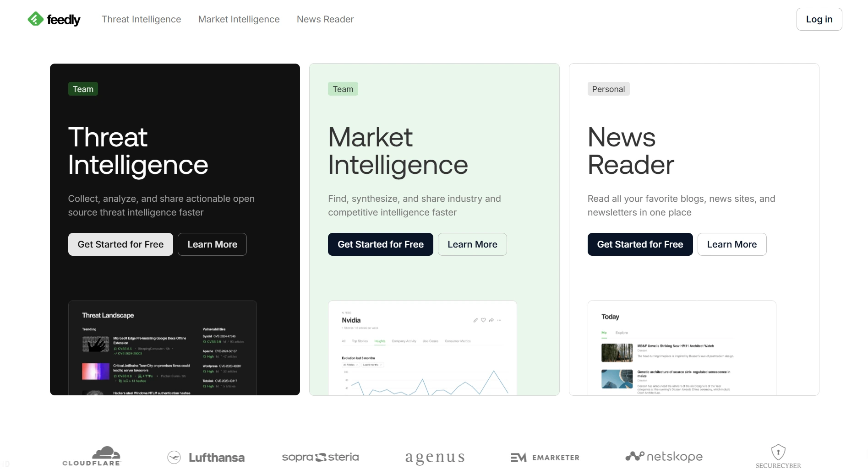Click the pink gradient thumbnail in Threat Landscape
The height and width of the screenshot is (469, 868).
tap(95, 372)
